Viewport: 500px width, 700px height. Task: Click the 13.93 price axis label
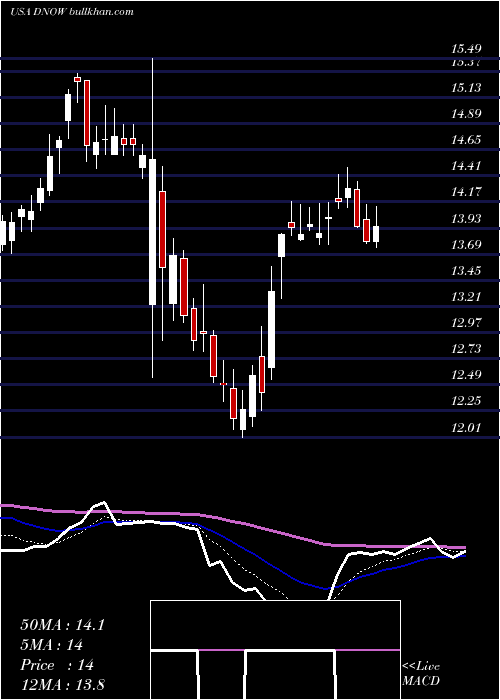(467, 219)
